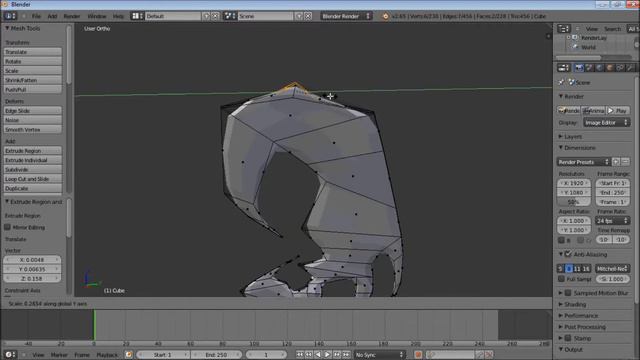
Task: Open the Display Image Editor dropdown
Action: pyautogui.click(x=606, y=122)
